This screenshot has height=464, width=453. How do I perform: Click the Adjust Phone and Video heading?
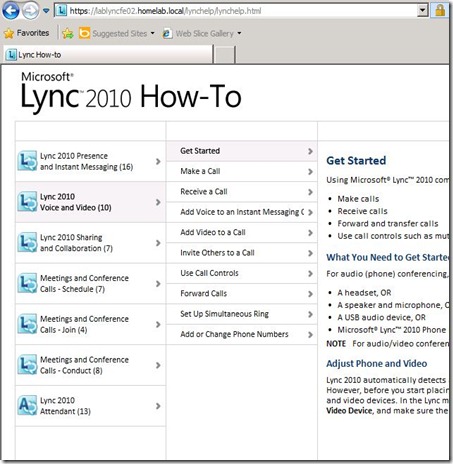(x=377, y=363)
